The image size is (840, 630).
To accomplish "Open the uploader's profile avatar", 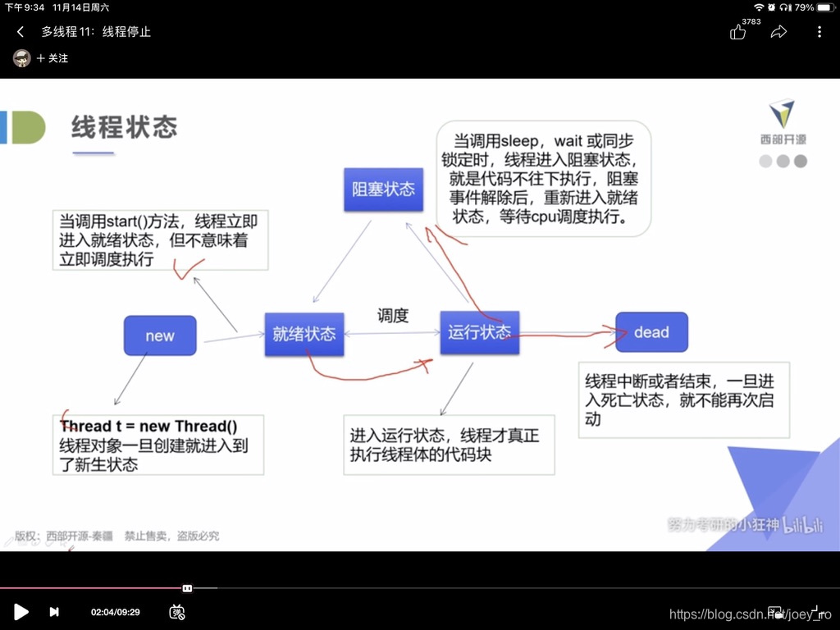I will click(x=21, y=58).
